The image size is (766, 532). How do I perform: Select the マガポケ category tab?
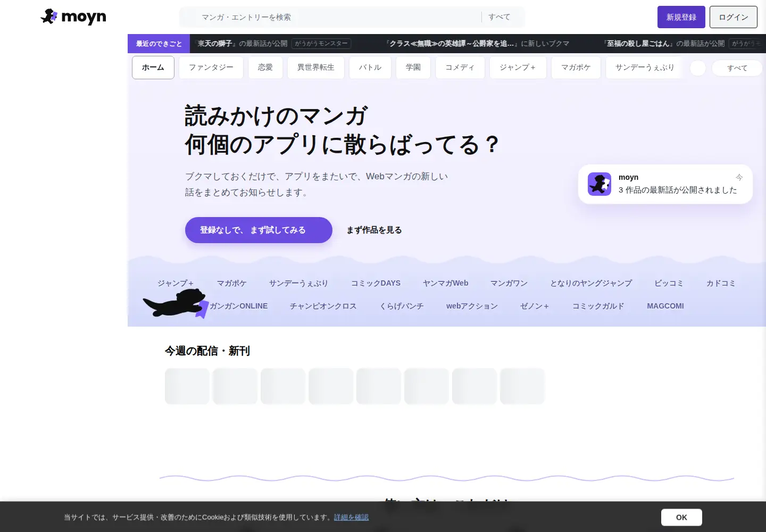[x=576, y=68]
